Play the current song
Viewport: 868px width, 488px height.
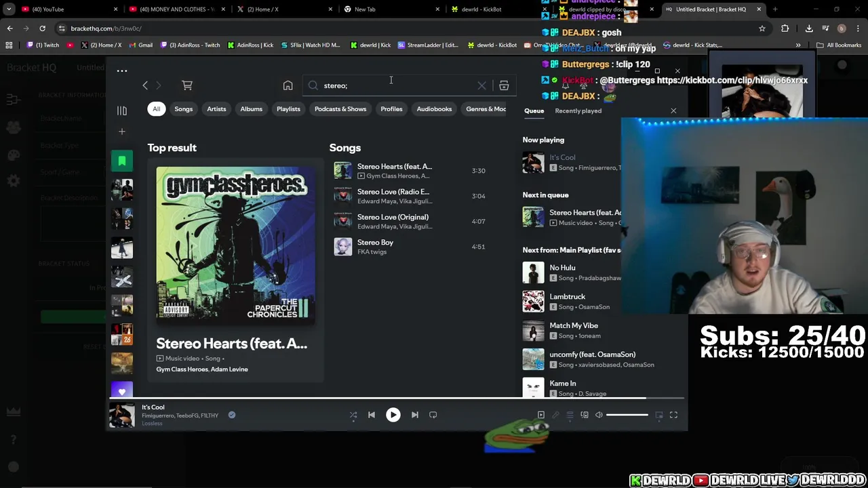(x=393, y=415)
